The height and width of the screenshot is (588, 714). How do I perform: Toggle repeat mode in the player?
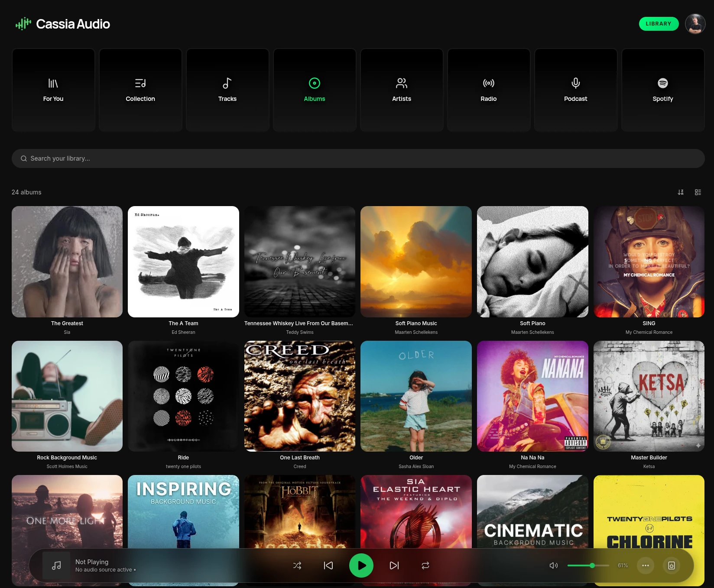coord(425,565)
